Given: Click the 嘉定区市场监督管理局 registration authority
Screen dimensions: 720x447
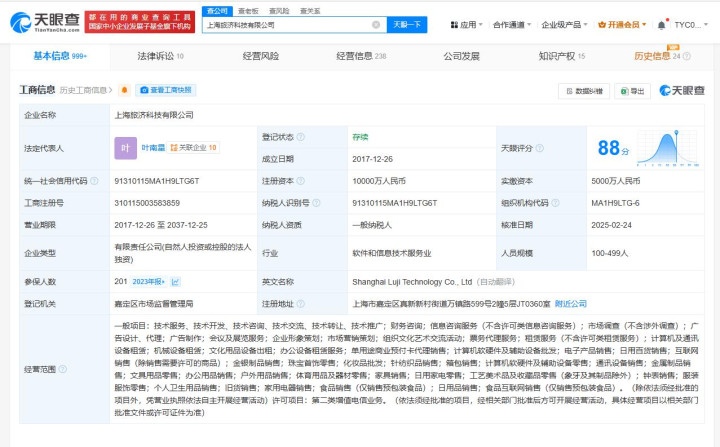Looking at the screenshot, I should [x=154, y=304].
